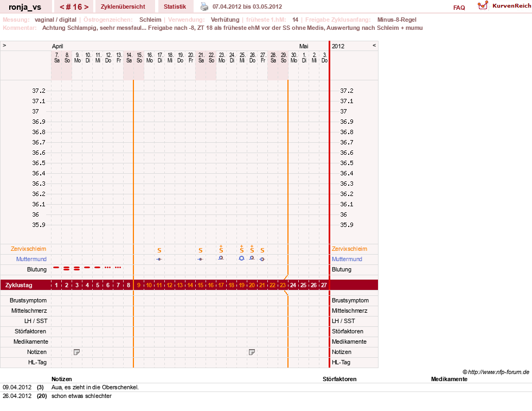
Task: Click the bleeding dash on cycle day 4
Action: pos(87,268)
